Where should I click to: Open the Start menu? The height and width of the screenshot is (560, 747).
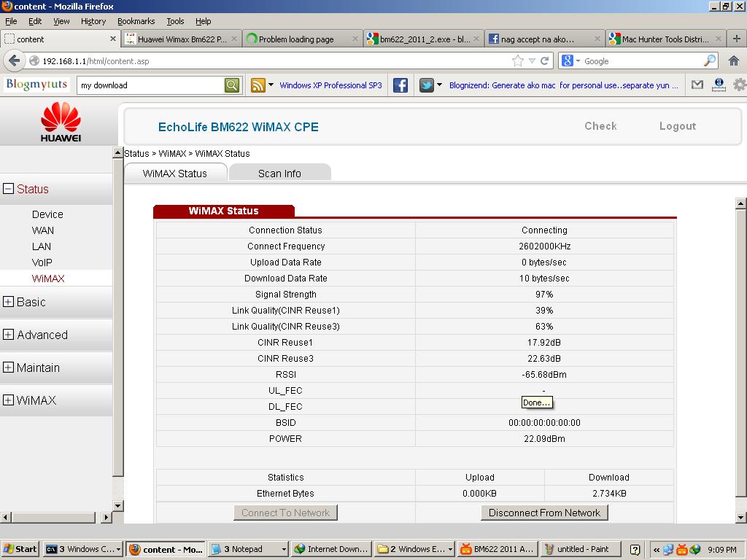20,549
